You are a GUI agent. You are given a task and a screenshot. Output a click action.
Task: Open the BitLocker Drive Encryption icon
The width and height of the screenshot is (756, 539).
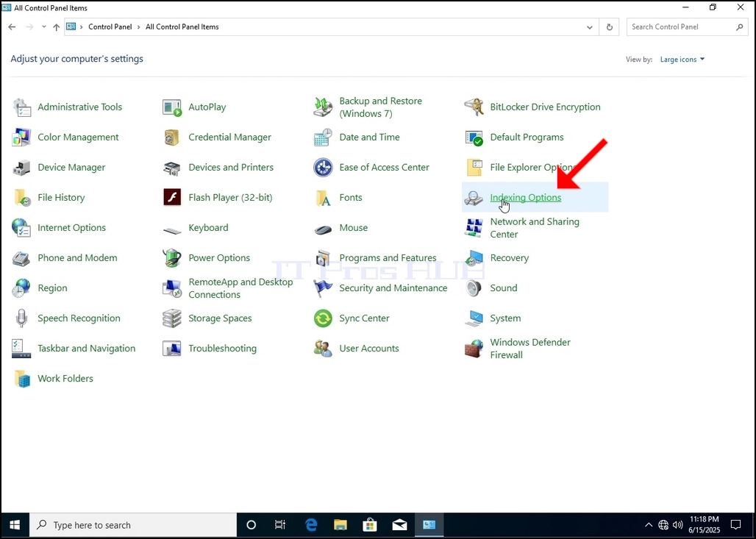(474, 107)
